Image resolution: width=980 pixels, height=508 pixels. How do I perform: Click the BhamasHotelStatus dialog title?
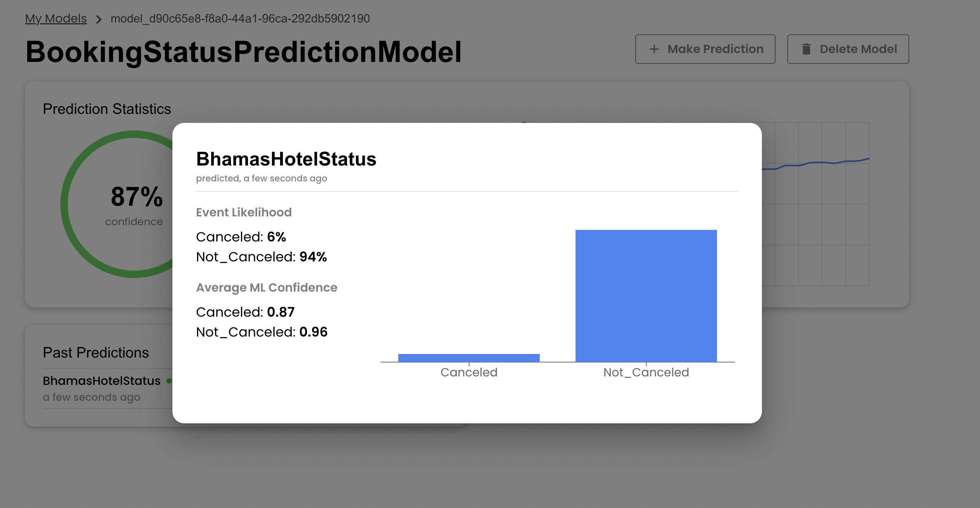click(286, 159)
